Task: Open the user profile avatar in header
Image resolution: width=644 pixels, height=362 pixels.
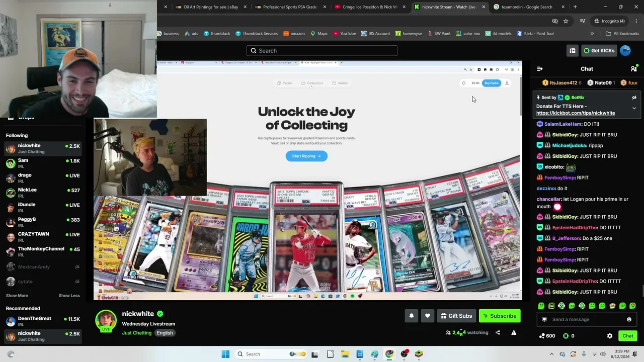Action: (625, 51)
